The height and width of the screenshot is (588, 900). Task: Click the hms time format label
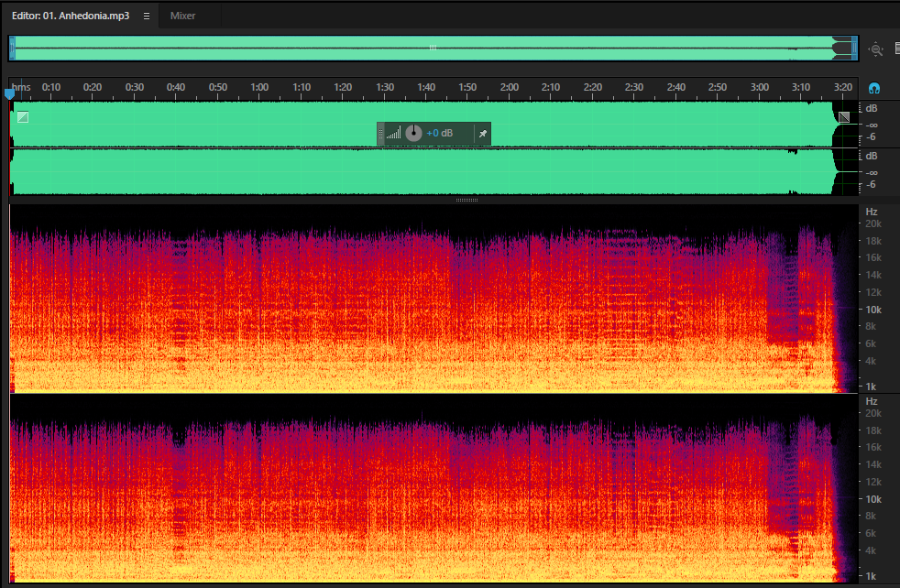[x=21, y=87]
